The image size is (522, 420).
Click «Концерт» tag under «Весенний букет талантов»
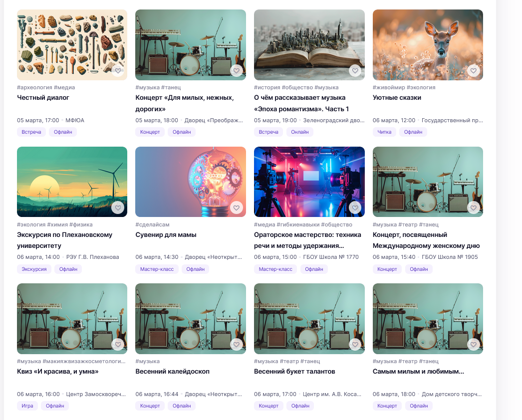click(x=268, y=406)
